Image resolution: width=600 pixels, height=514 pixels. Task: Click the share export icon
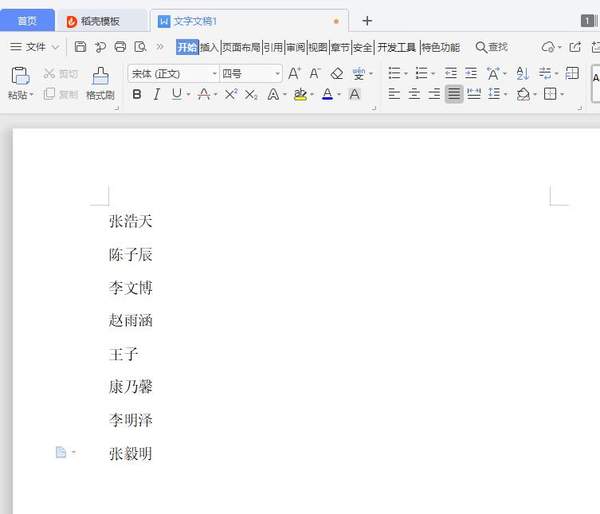[x=575, y=47]
